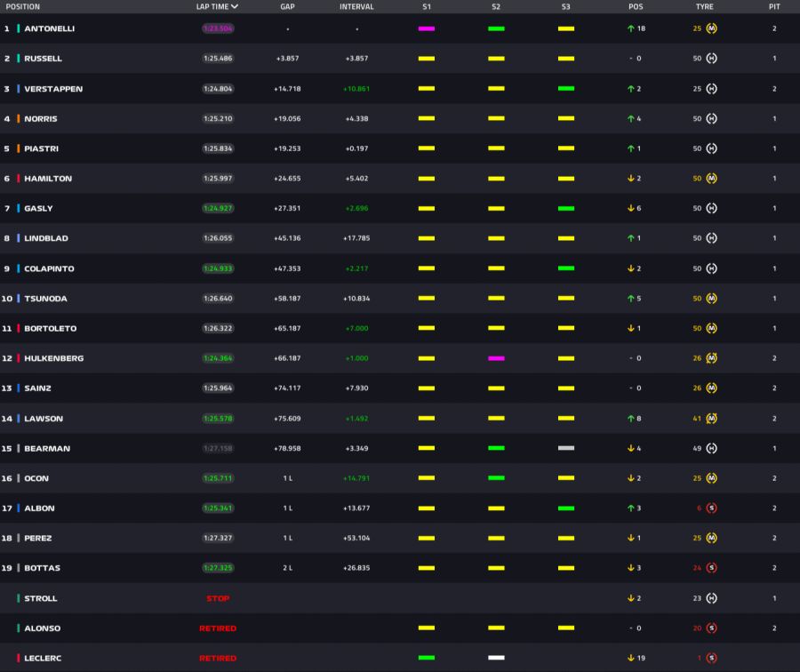Click Stroll's hard tyre icon
Screen dimensions: 800x672
pos(712,598)
